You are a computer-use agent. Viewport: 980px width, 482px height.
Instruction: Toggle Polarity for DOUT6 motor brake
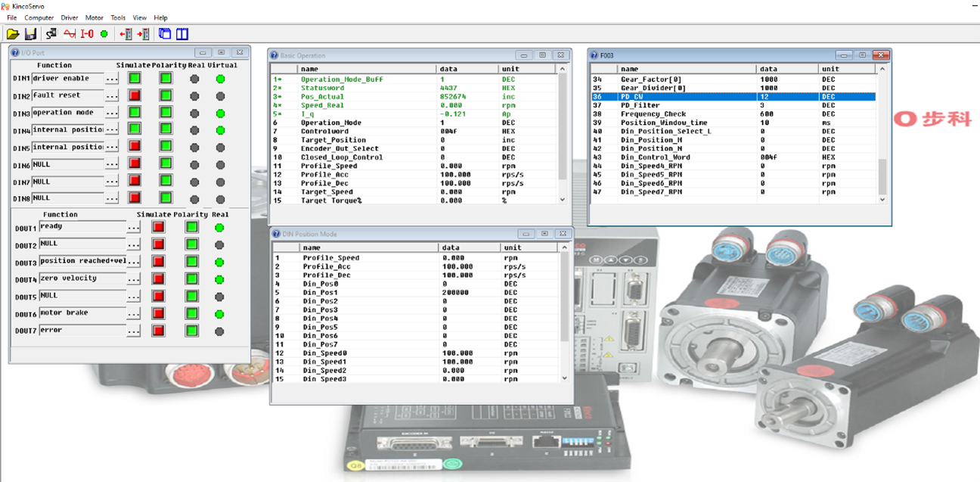pyautogui.click(x=191, y=313)
